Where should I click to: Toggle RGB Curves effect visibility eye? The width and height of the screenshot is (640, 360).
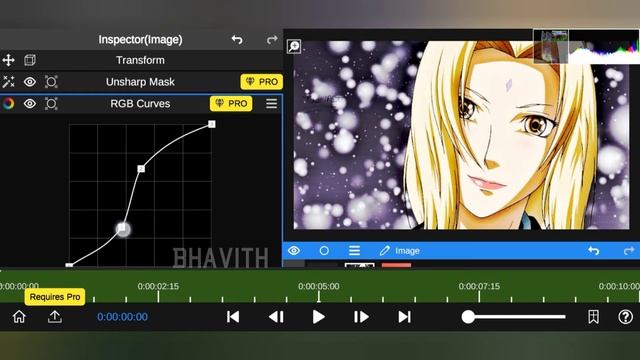(30, 104)
